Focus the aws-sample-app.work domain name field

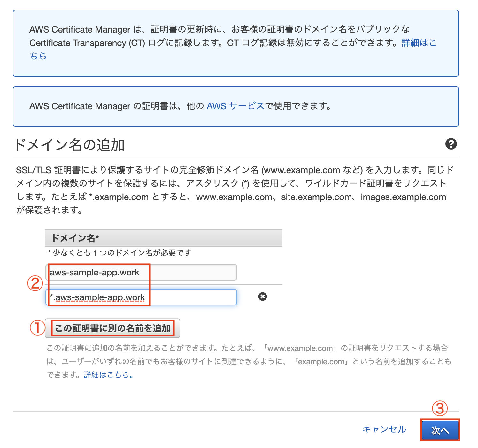(141, 272)
